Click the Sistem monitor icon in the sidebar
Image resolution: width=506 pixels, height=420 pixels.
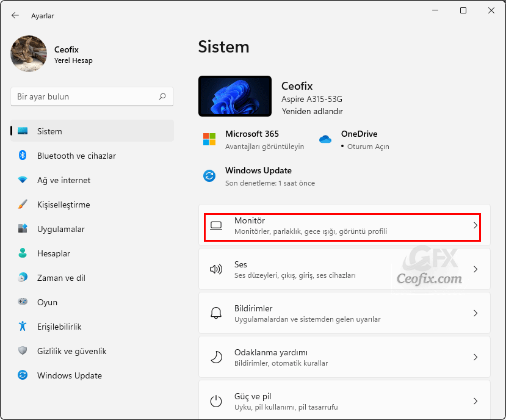(23, 131)
